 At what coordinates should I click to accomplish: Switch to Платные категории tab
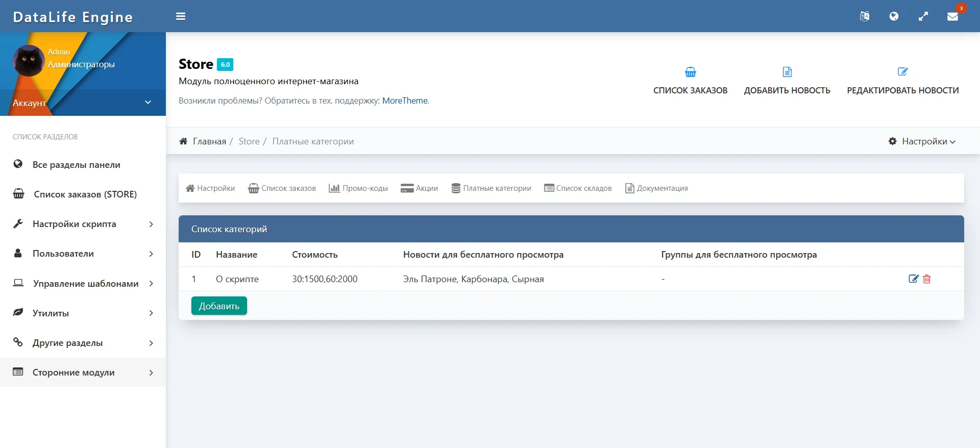point(491,188)
